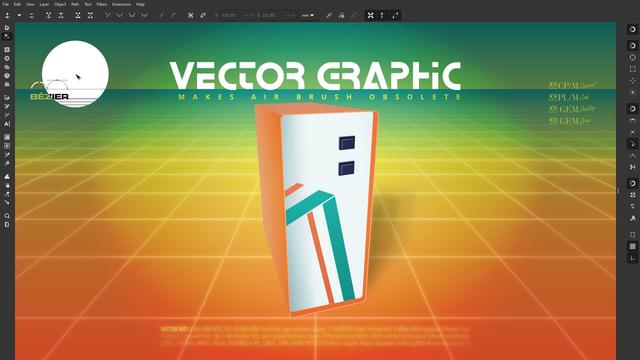Select the Gradient tool
This screenshot has height=360, width=640.
(7, 137)
